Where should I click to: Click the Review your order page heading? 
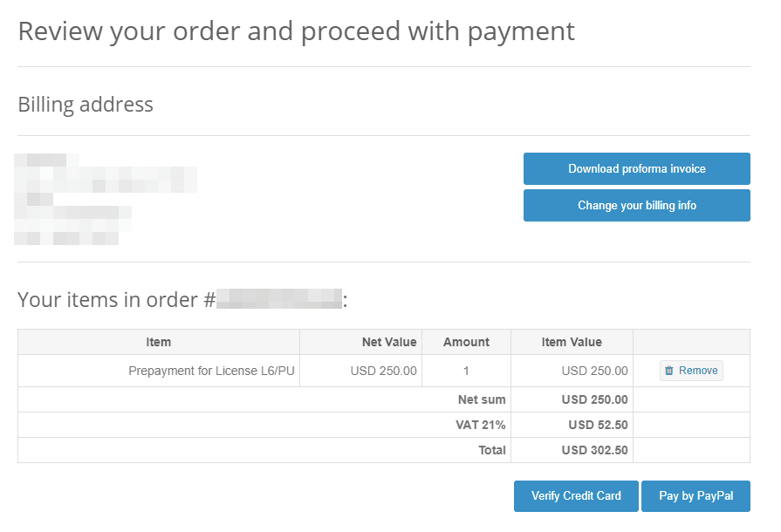click(296, 31)
